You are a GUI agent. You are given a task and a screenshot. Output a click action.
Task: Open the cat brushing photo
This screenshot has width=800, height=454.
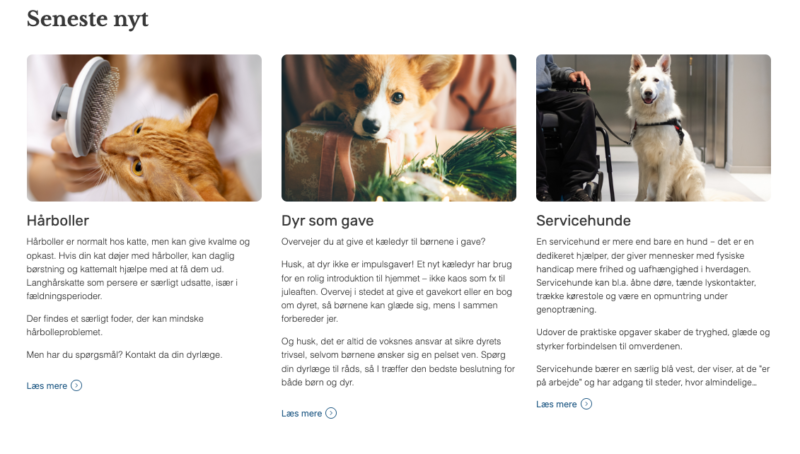pos(144,128)
